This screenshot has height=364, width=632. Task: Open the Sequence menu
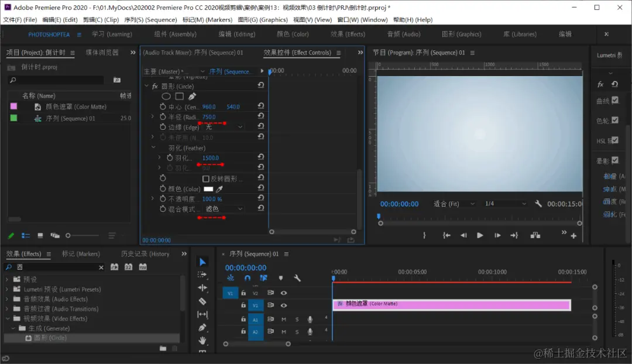[x=150, y=20]
